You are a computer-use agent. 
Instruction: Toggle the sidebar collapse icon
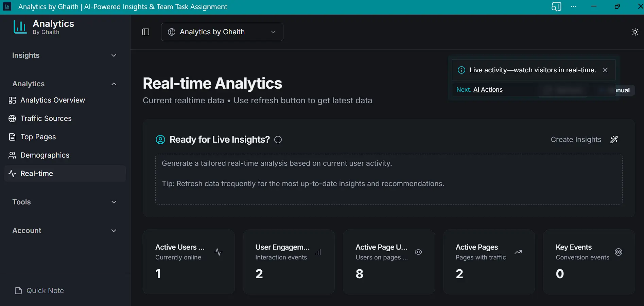[145, 32]
